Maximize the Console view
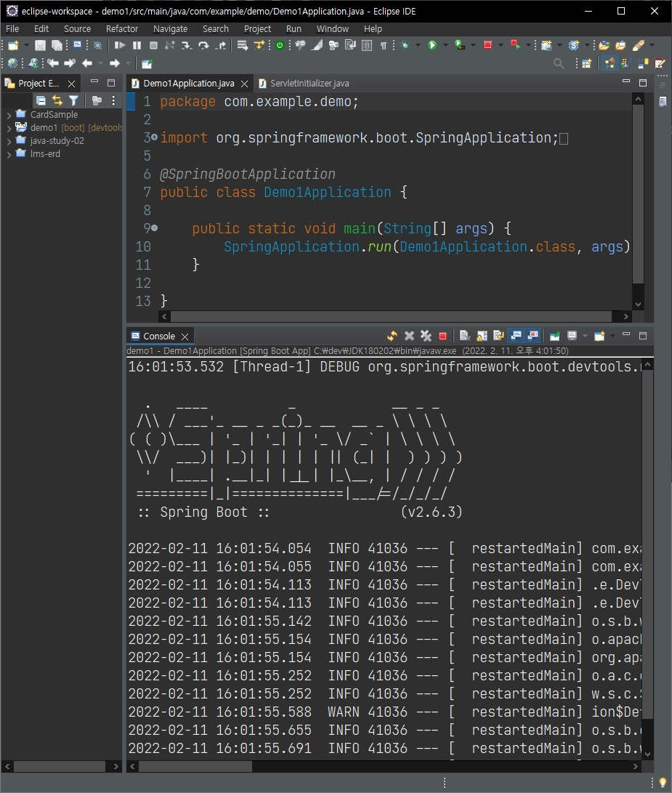This screenshot has width=672, height=793. click(x=643, y=335)
